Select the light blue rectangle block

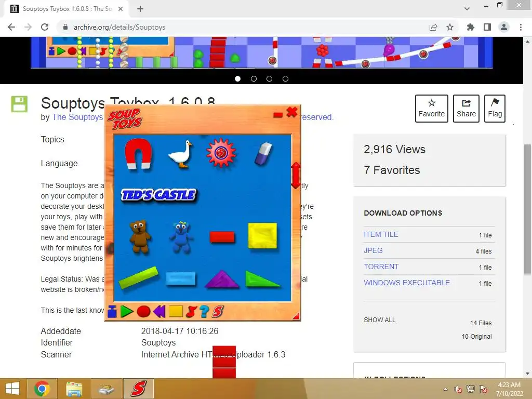(x=181, y=279)
